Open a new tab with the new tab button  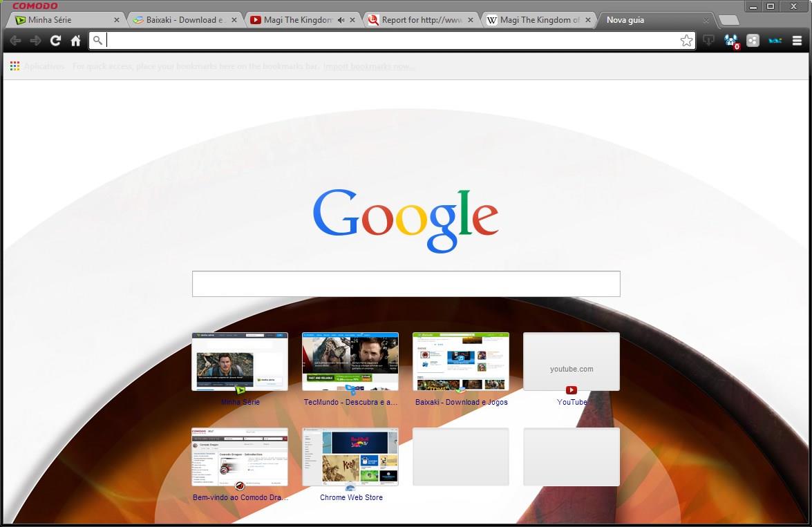click(729, 20)
